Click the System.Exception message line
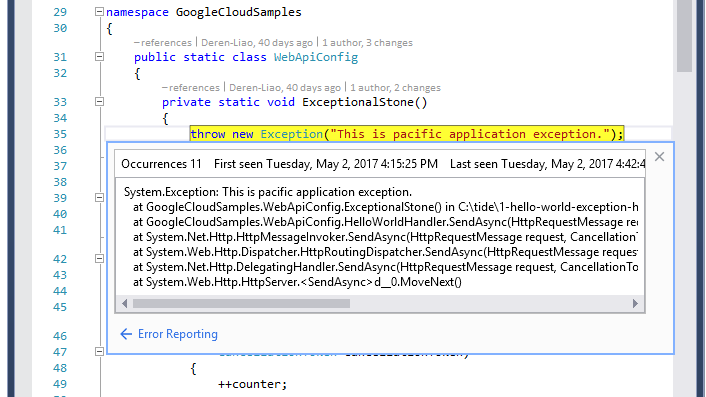The width and height of the screenshot is (706, 397). 268,192
